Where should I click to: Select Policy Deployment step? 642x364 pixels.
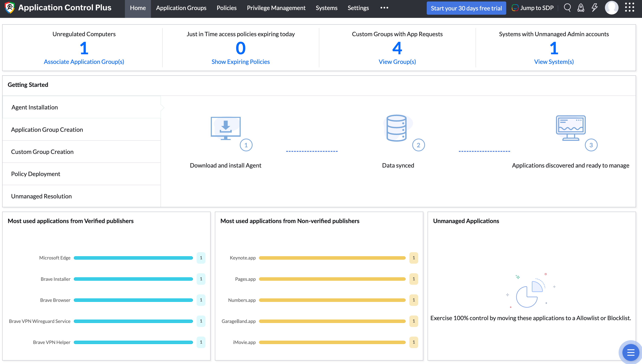(x=82, y=174)
